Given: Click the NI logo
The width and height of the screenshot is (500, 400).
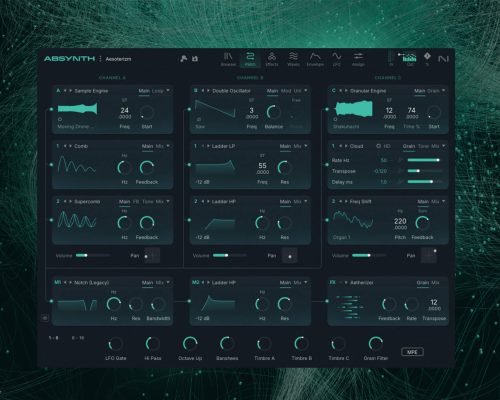Looking at the screenshot, I should 443,59.
